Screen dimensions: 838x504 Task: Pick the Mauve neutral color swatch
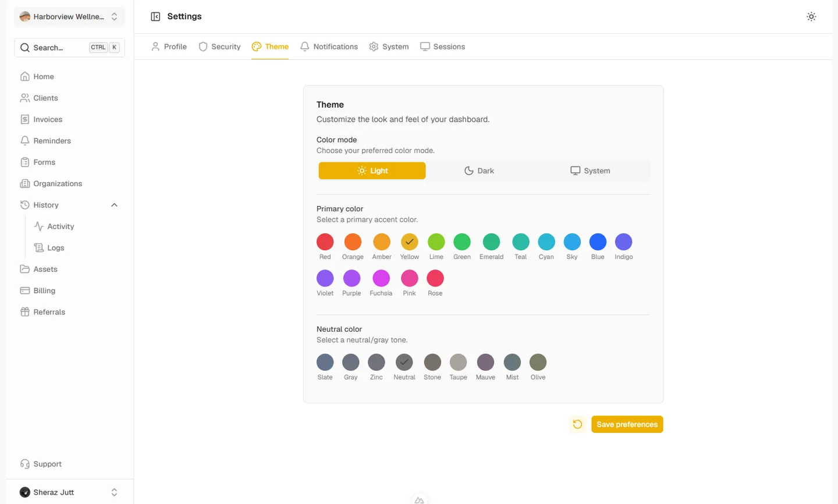tap(485, 362)
